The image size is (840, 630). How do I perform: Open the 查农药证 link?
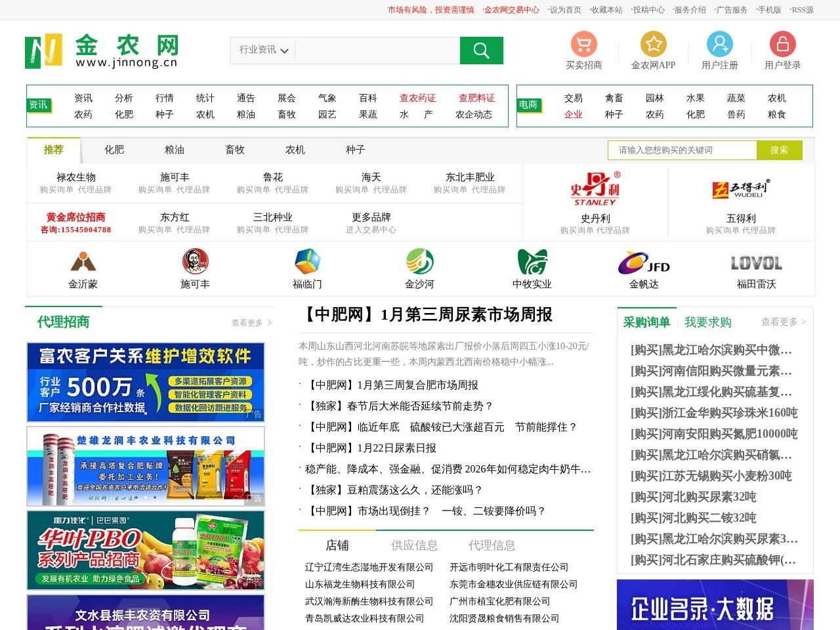point(417,98)
